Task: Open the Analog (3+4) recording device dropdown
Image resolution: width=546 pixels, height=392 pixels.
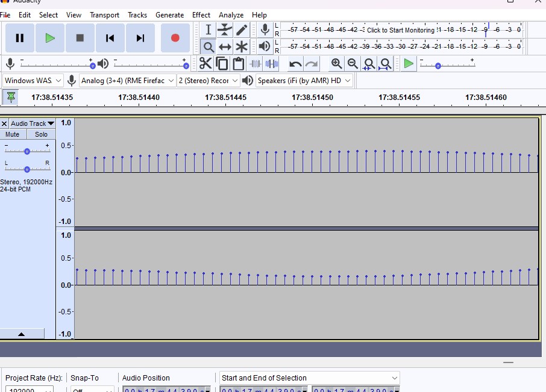Action: tap(127, 80)
